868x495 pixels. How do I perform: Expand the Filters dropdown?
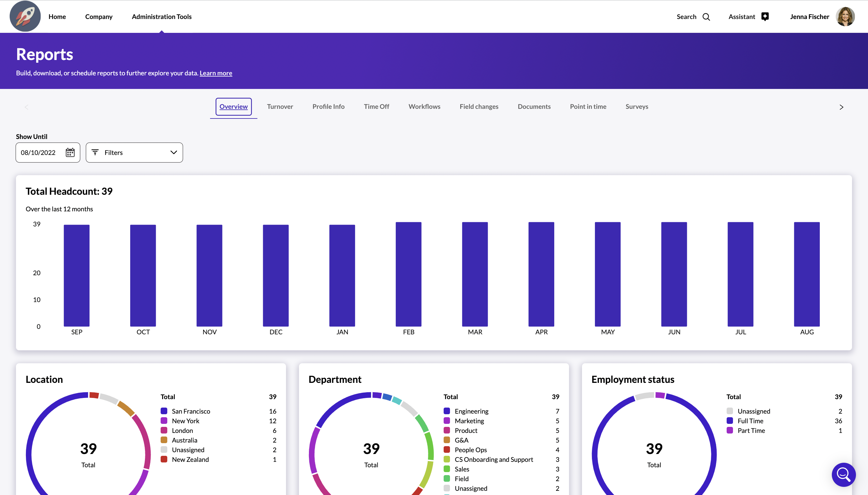(134, 152)
